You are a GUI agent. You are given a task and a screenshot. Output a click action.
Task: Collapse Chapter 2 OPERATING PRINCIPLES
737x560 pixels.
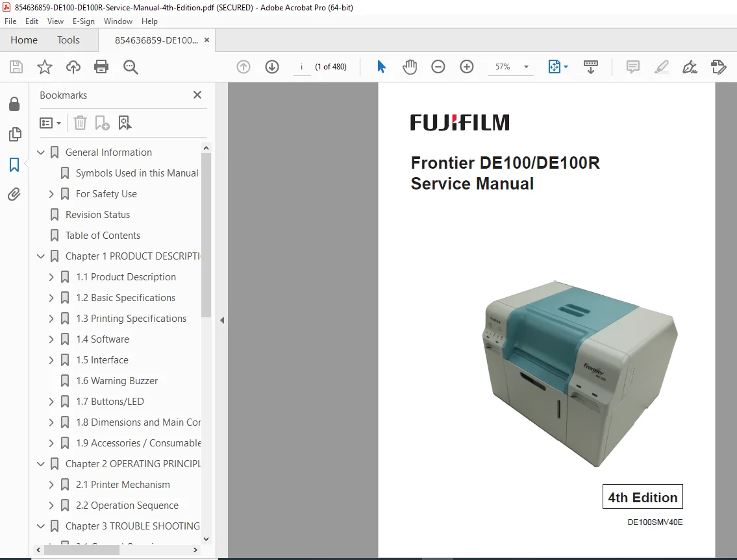click(x=41, y=464)
